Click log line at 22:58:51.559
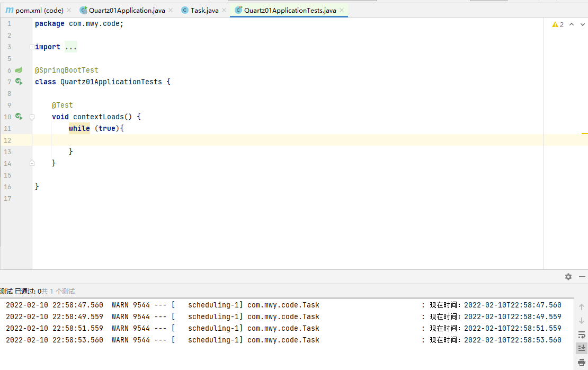 [x=283, y=328]
